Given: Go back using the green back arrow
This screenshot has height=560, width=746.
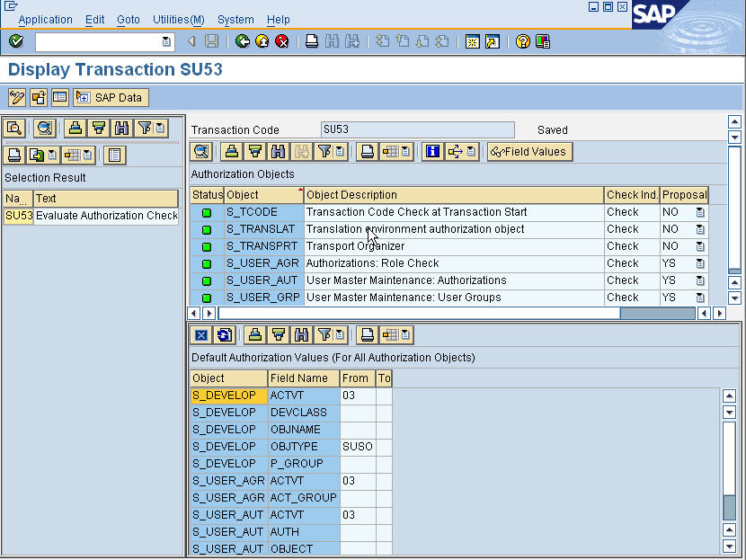Looking at the screenshot, I should [x=243, y=40].
